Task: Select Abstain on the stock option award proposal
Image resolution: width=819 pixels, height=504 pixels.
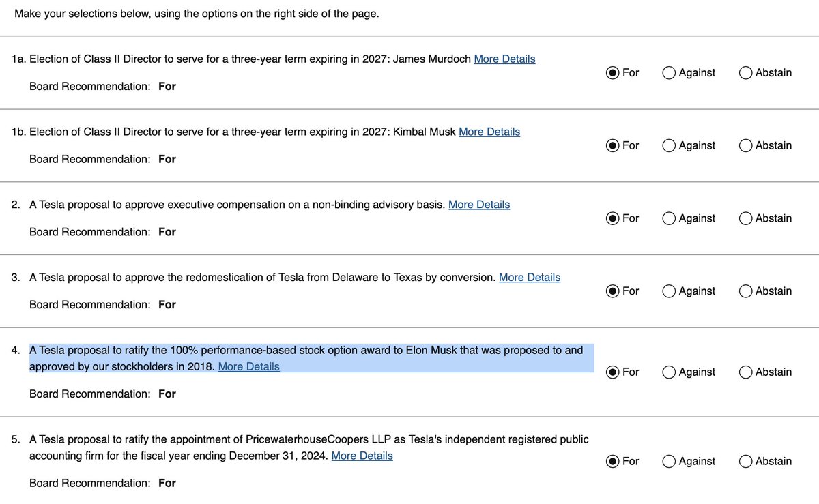Action: (745, 372)
